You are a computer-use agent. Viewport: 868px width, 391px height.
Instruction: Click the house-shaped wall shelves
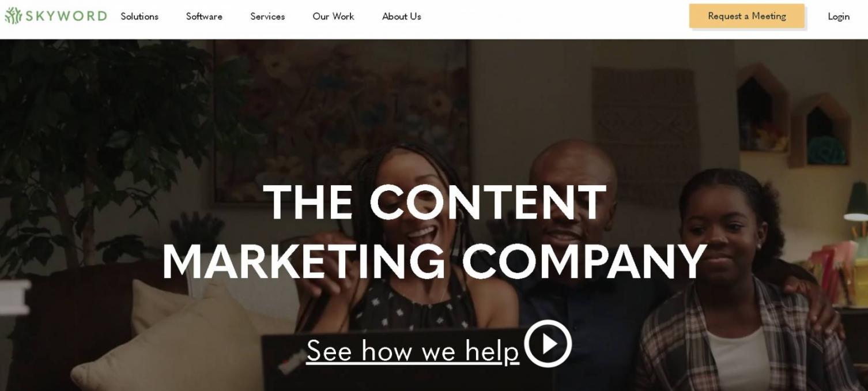pos(792,115)
